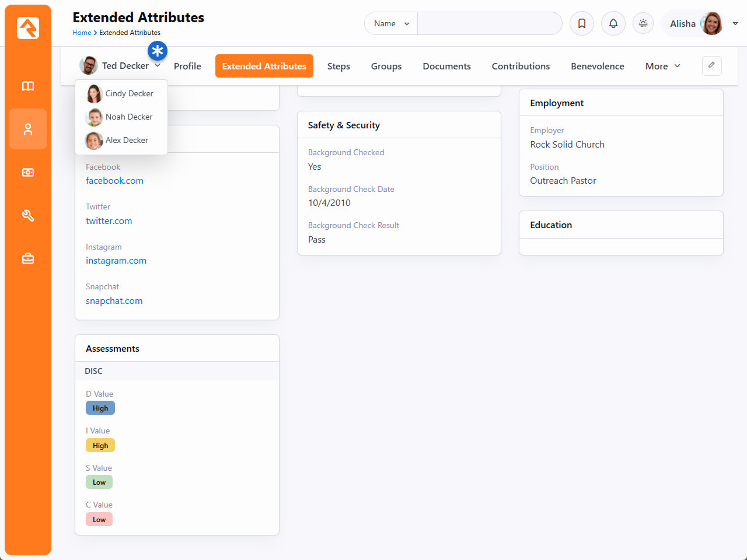Switch to the Contributions tab
747x560 pixels.
(521, 66)
